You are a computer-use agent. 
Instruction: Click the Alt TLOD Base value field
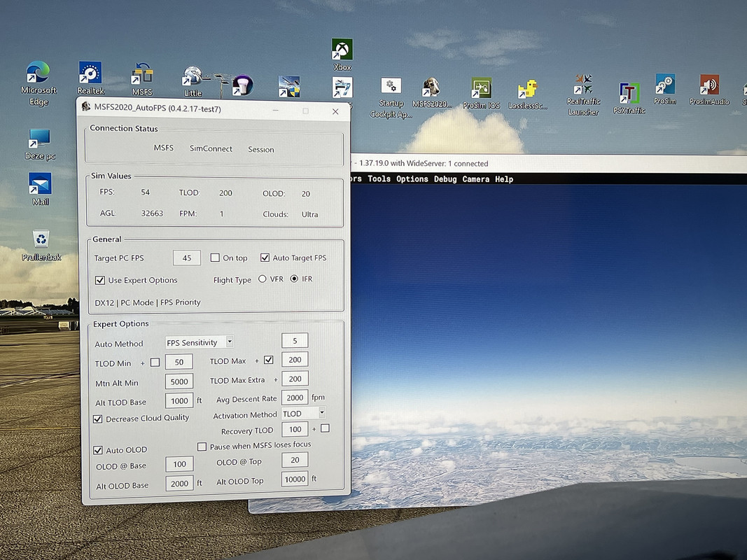[x=179, y=401]
